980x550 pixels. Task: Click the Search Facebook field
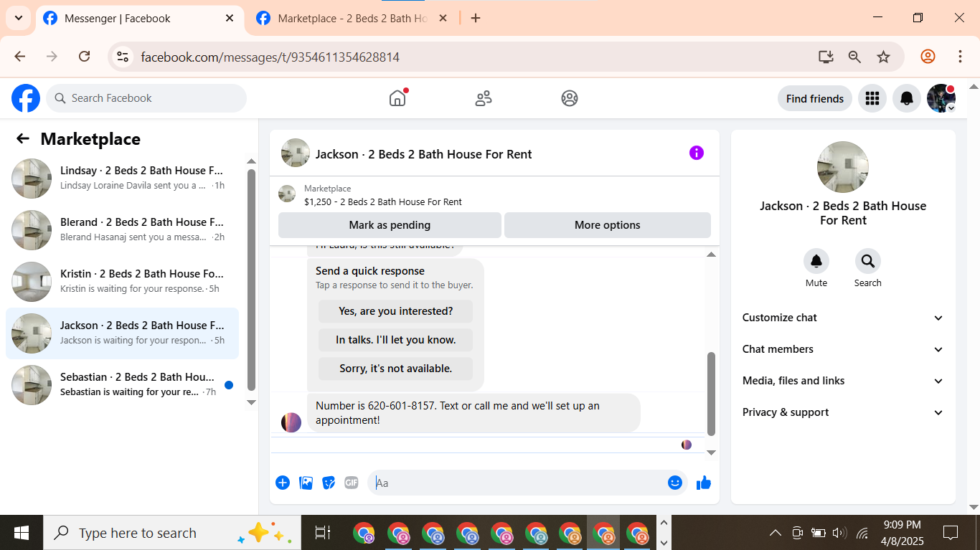[x=146, y=98]
